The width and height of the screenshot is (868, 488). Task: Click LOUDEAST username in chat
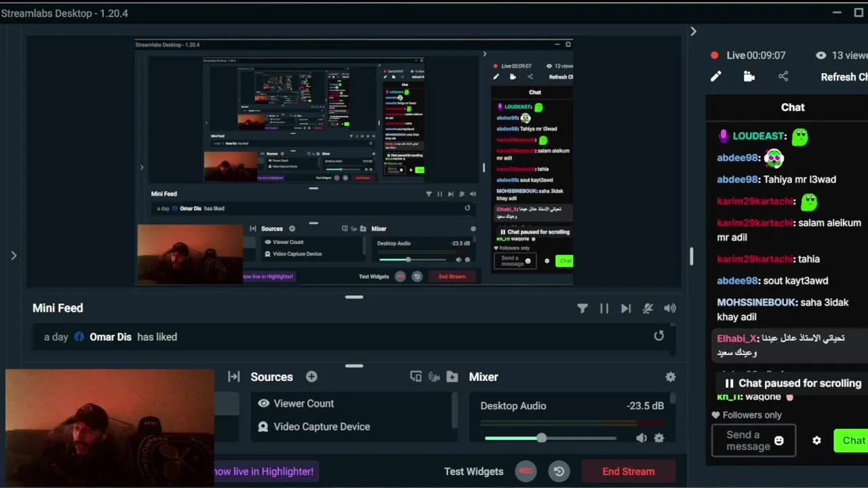[757, 136]
